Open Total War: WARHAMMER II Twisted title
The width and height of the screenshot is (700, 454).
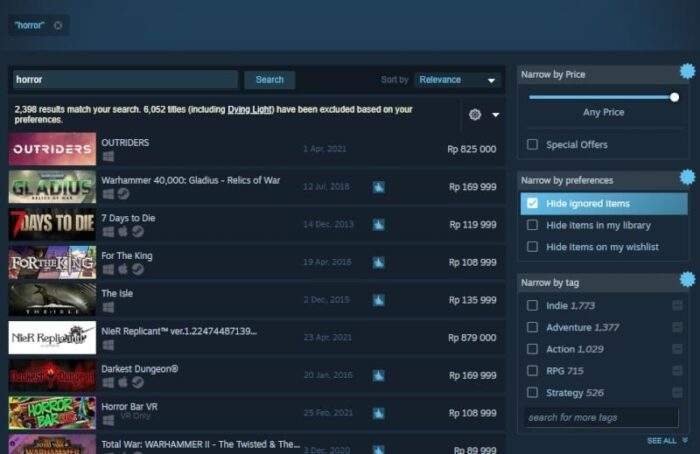coord(200,444)
